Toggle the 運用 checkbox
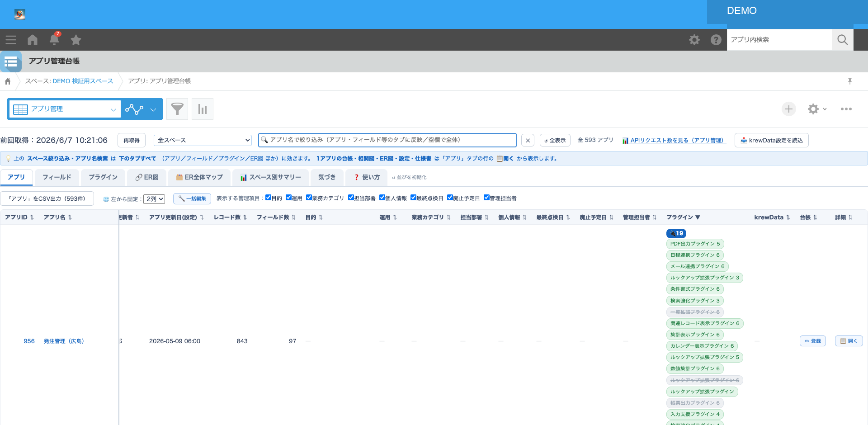The image size is (868, 425). (288, 198)
